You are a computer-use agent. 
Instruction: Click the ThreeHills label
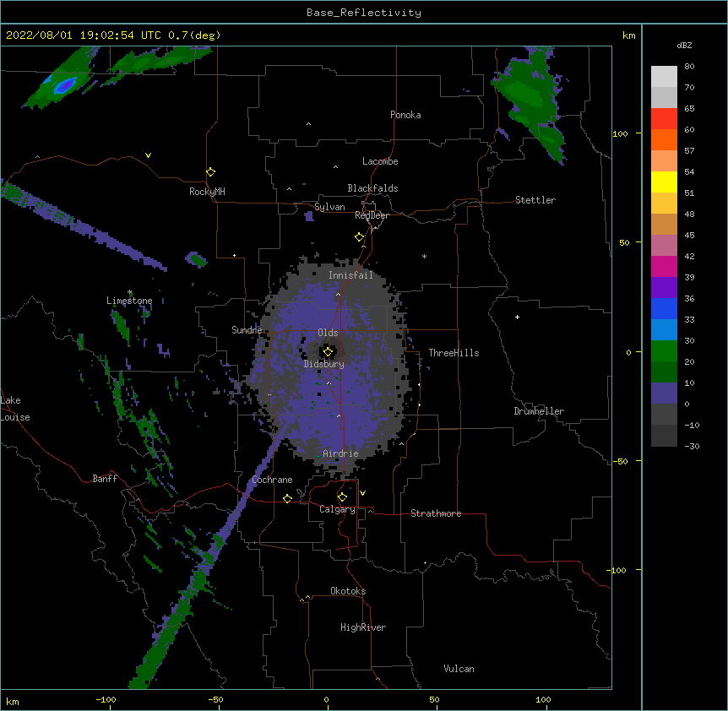pos(454,353)
